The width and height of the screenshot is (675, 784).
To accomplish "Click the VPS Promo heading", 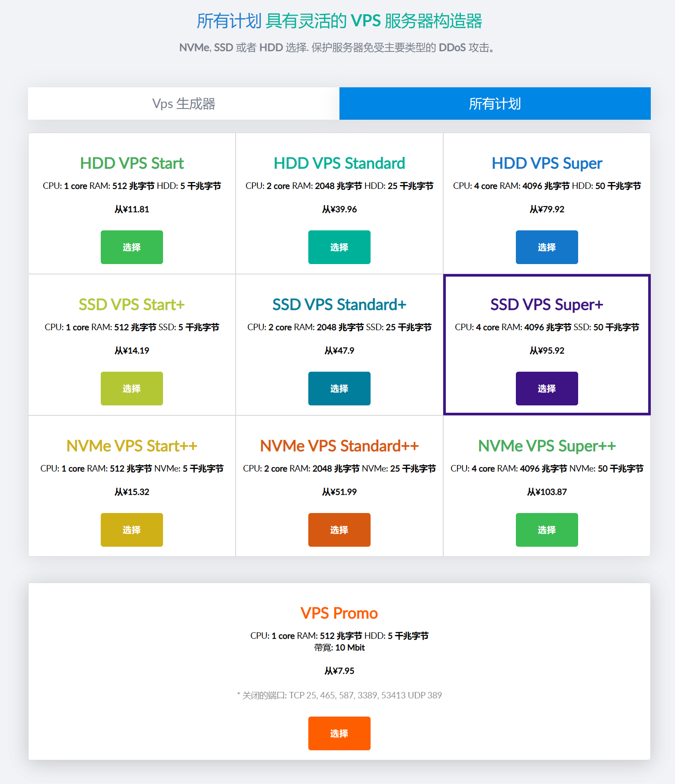I will [339, 613].
